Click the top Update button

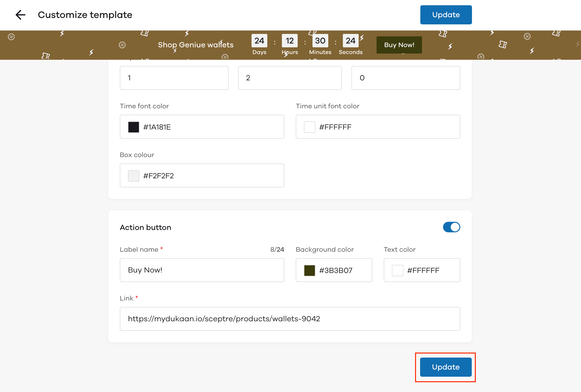click(x=446, y=15)
